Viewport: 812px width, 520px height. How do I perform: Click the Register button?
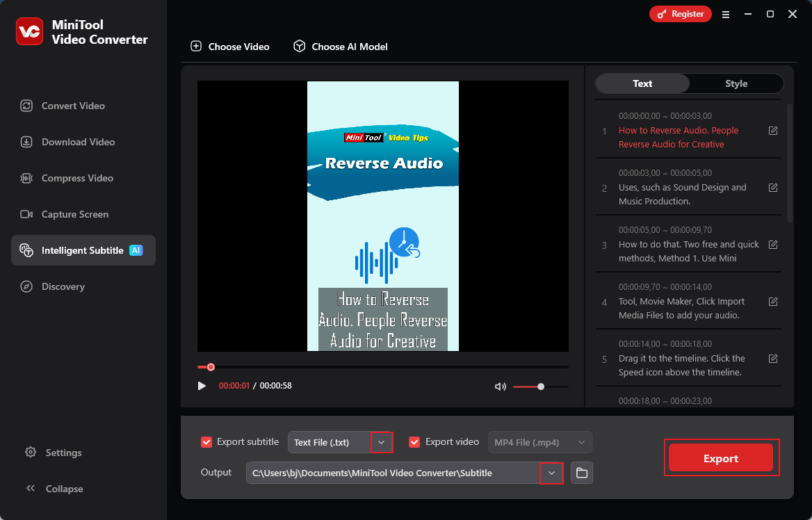point(680,14)
